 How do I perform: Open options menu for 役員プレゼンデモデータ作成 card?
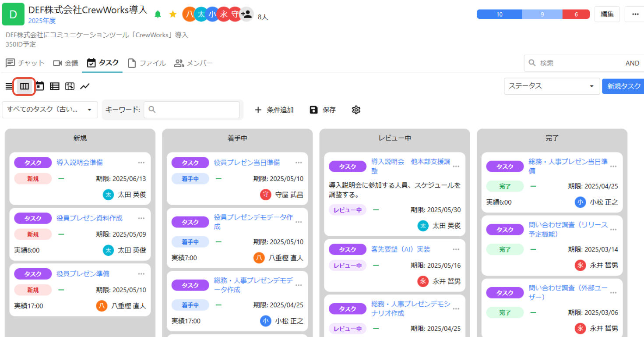point(299,222)
